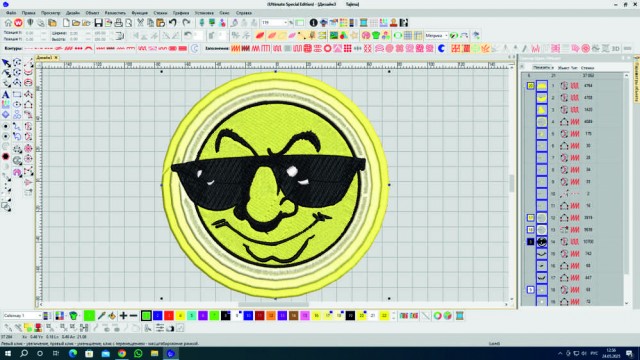Image resolution: width=640 pixels, height=360 pixels.
Task: Open Chrome from the taskbar
Action: click(122, 353)
